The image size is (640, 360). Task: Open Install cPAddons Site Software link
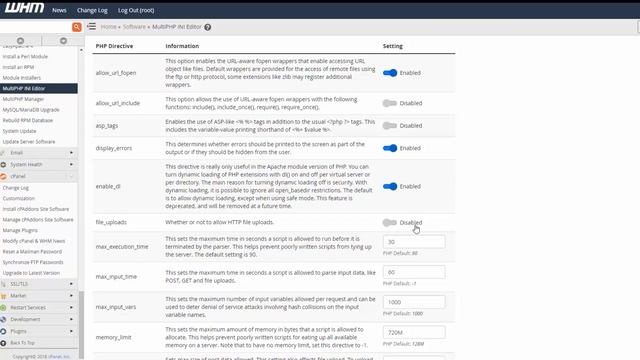36,209
